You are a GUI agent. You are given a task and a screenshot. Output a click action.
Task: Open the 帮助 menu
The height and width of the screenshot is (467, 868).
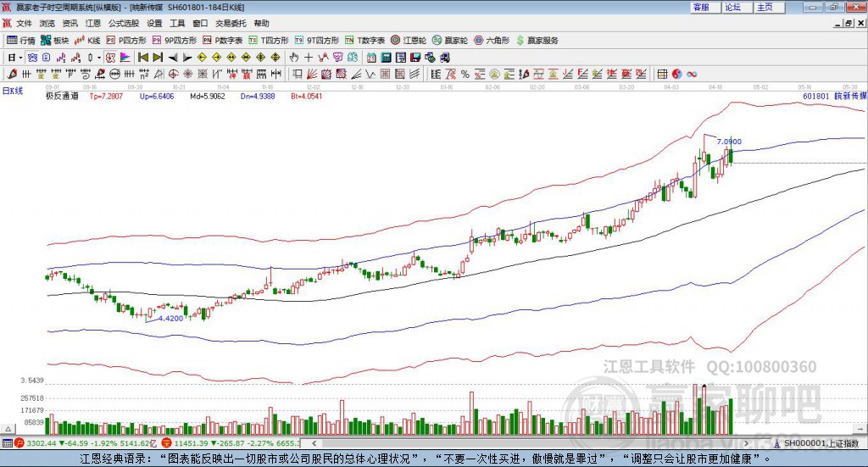[261, 23]
